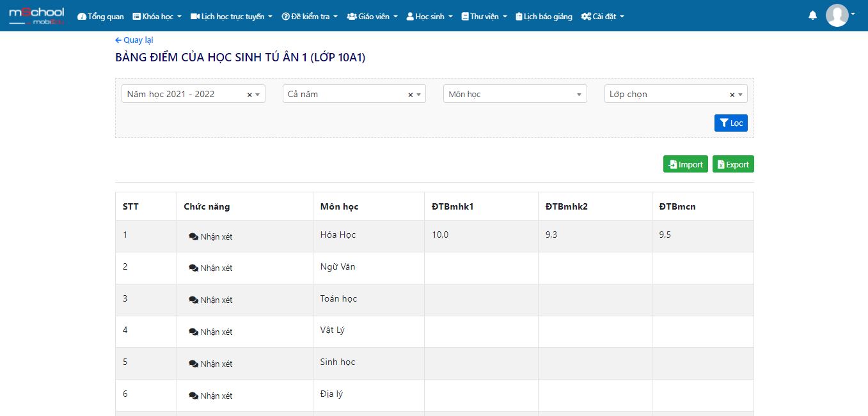Open Nhận xét for Vật Lý

coord(211,332)
